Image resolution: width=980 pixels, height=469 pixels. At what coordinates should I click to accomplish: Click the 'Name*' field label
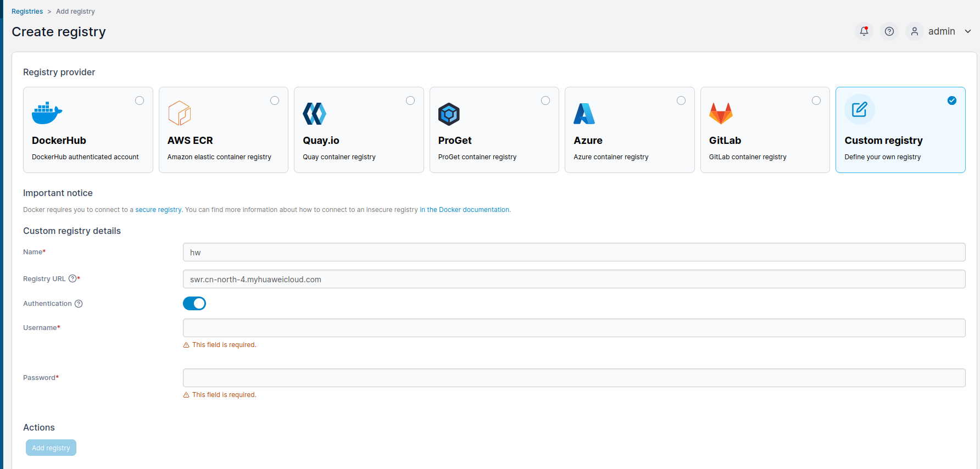click(x=34, y=252)
